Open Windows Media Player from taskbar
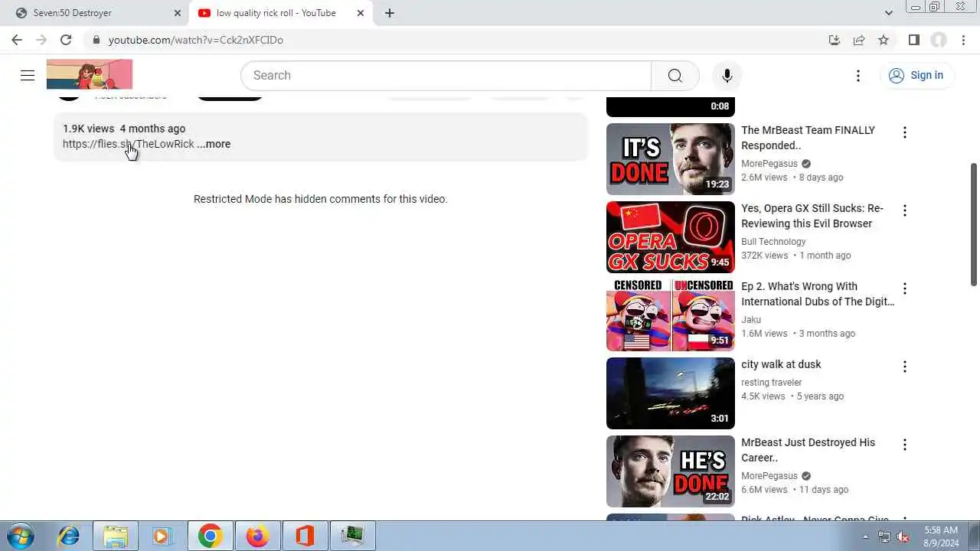Screen dimensions: 980x551 (x=162, y=536)
